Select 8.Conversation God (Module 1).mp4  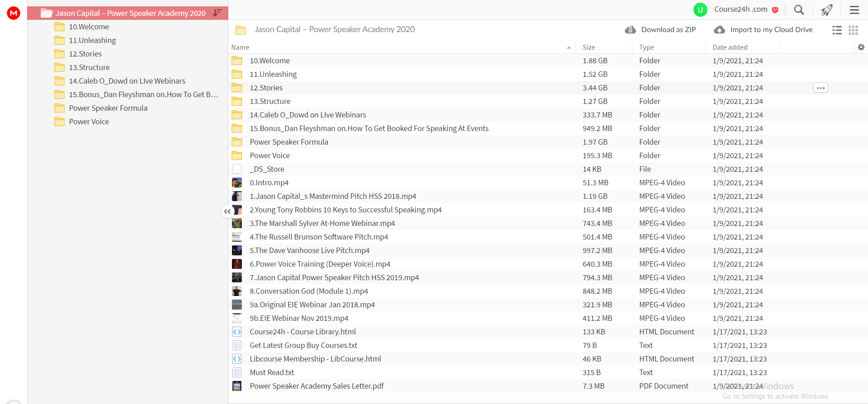point(548,291)
